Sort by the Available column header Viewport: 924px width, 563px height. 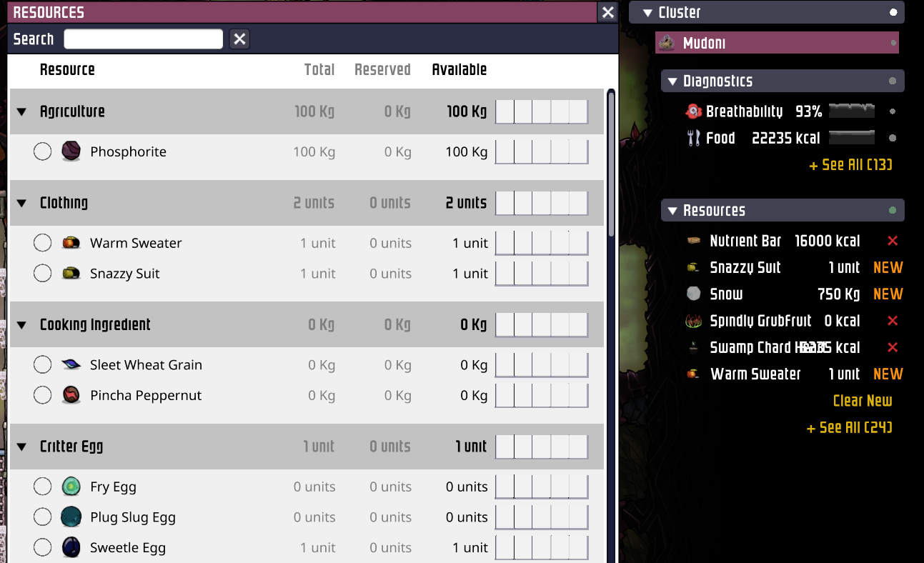pos(459,69)
